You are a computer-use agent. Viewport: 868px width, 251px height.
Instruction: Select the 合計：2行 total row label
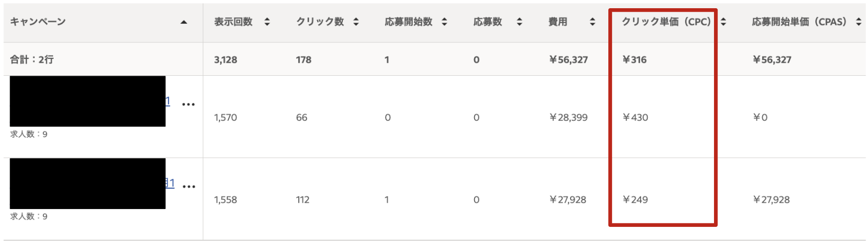[32, 59]
